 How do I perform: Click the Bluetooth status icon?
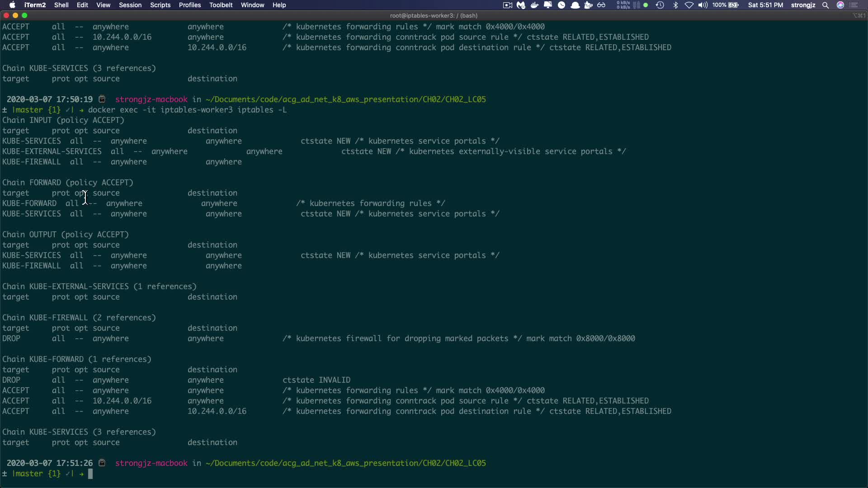675,5
